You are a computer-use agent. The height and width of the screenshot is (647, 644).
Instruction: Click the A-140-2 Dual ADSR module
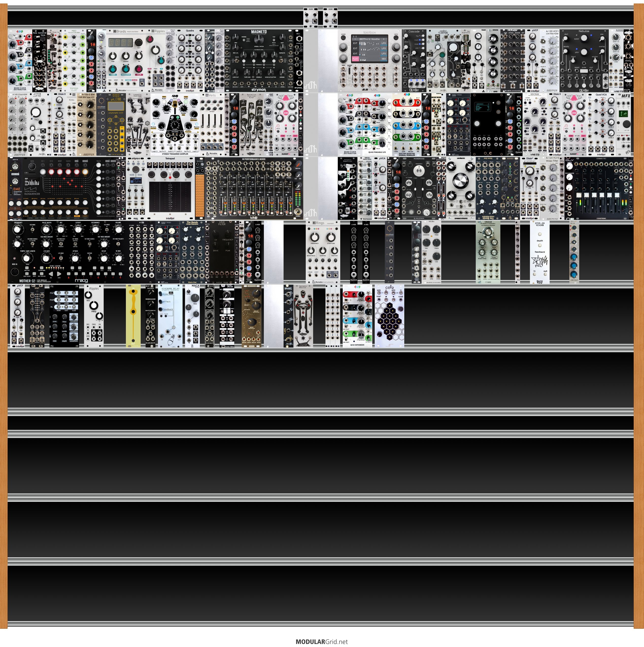point(18,124)
